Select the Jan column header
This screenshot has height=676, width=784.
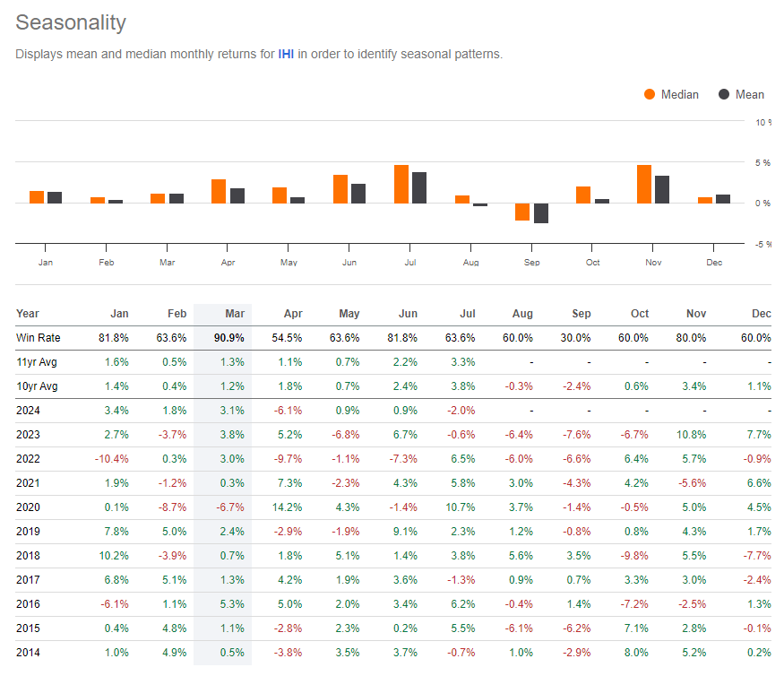(119, 314)
